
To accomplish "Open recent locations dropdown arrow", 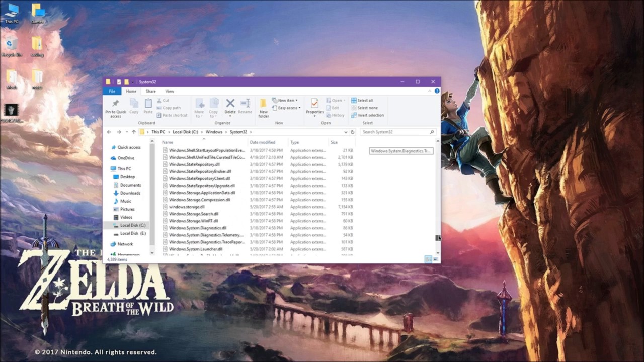I will (x=126, y=132).
